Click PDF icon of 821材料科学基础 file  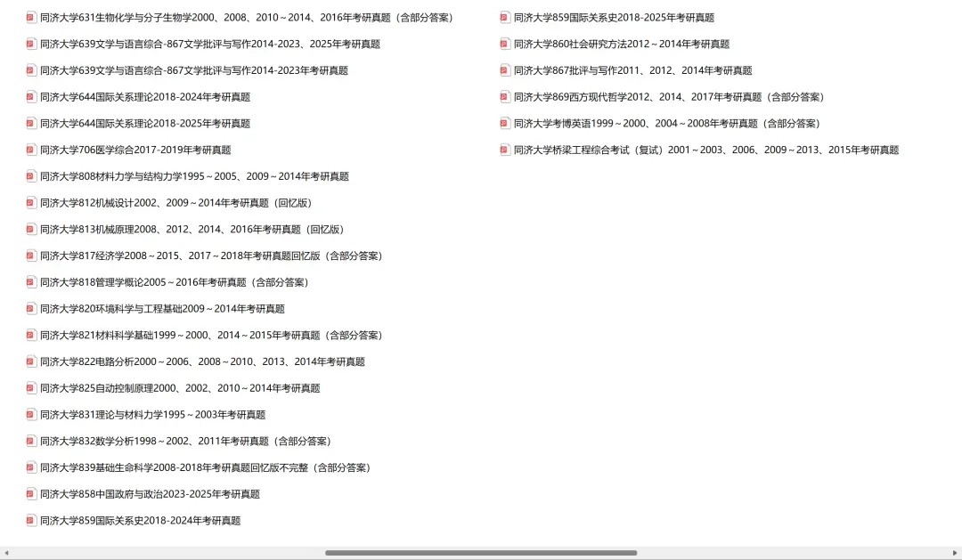coord(31,335)
